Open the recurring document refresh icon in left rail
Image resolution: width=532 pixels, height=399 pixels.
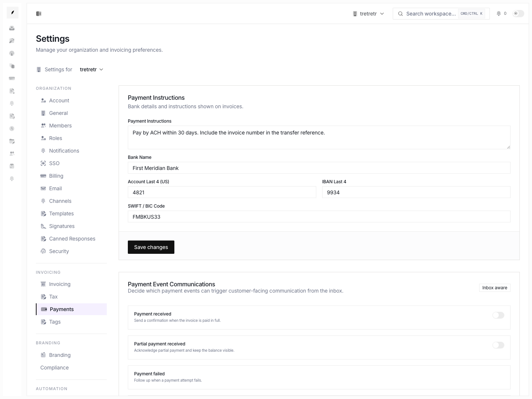[12, 116]
